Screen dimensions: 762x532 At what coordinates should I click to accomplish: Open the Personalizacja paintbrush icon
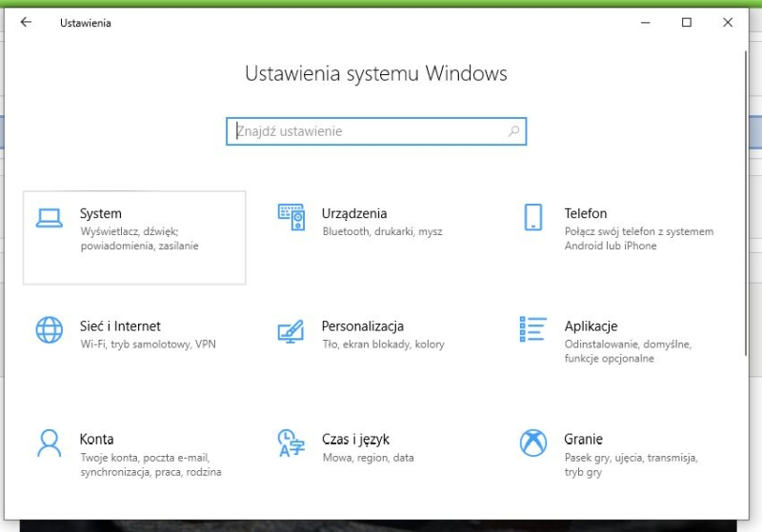click(x=291, y=331)
